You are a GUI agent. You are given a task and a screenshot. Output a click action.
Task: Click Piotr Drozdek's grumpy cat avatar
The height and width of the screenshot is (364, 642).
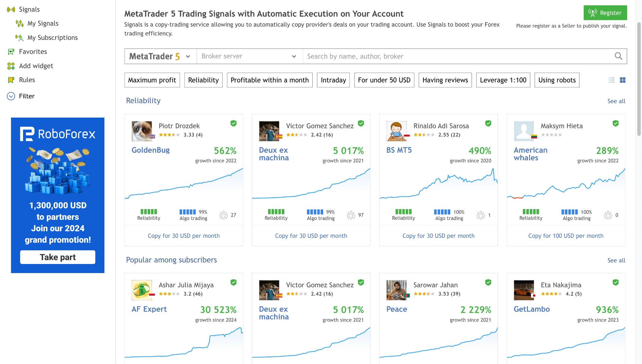pyautogui.click(x=142, y=131)
